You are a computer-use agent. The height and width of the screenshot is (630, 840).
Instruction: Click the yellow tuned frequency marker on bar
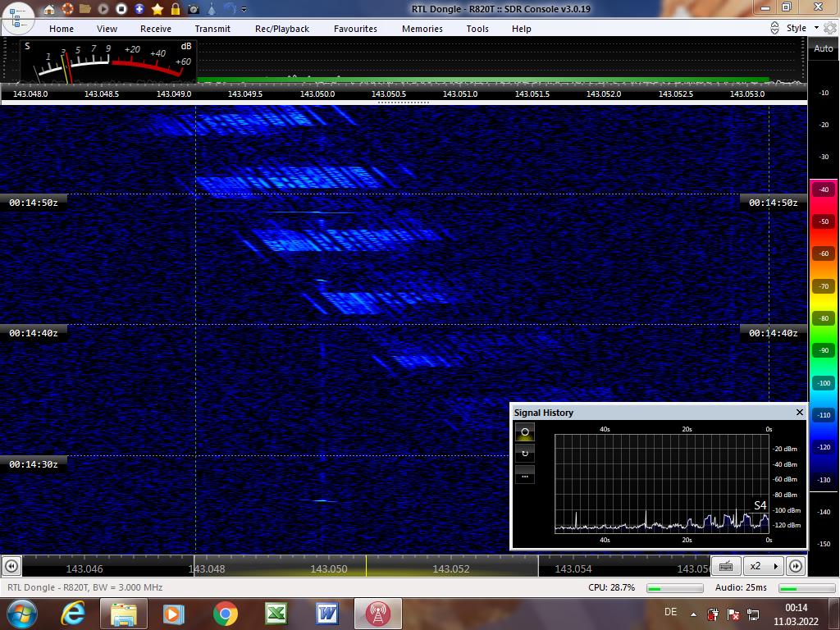(367, 566)
